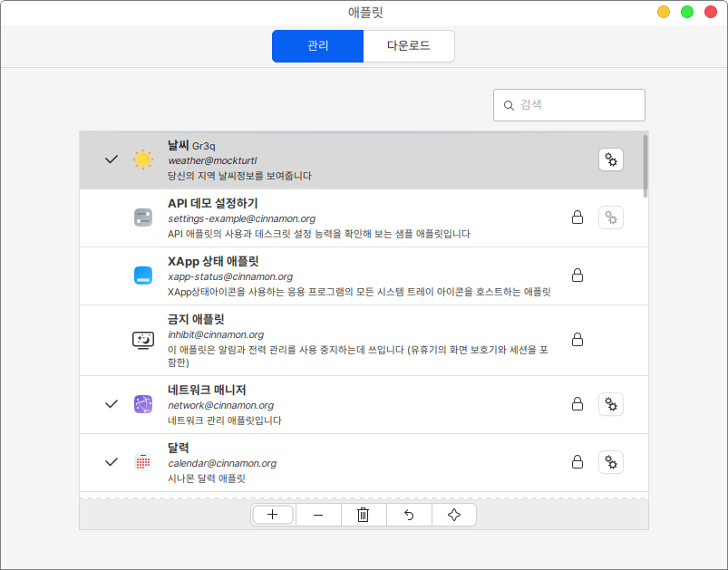Click the trash icon to uninstall applet
This screenshot has height=570, width=728.
(364, 515)
